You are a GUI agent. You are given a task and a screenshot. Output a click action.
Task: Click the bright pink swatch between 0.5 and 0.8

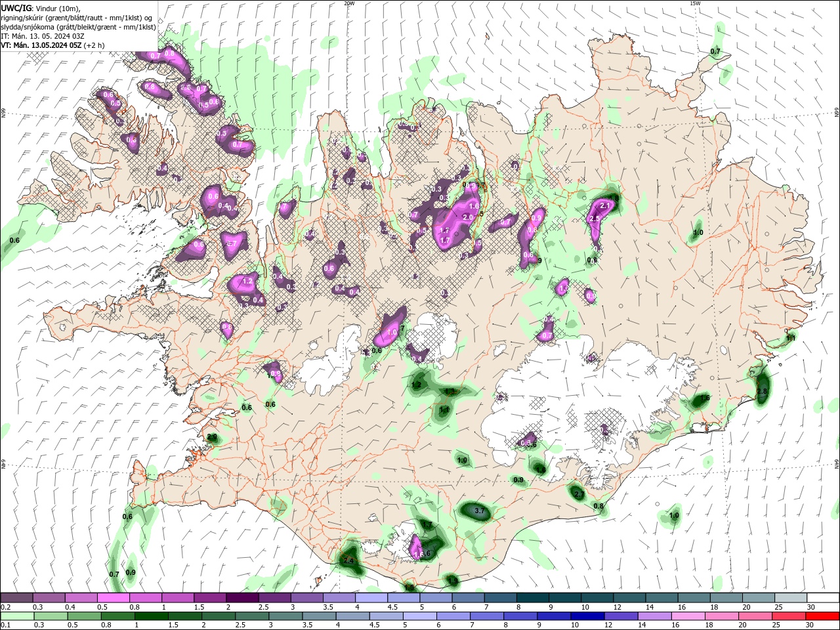click(113, 598)
